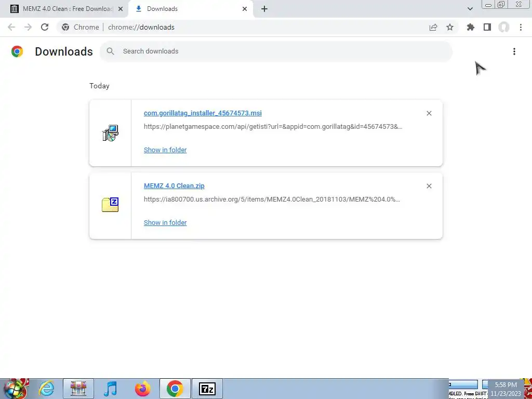Click the Chrome logo beside Downloads title
This screenshot has height=399, width=532.
point(17,51)
